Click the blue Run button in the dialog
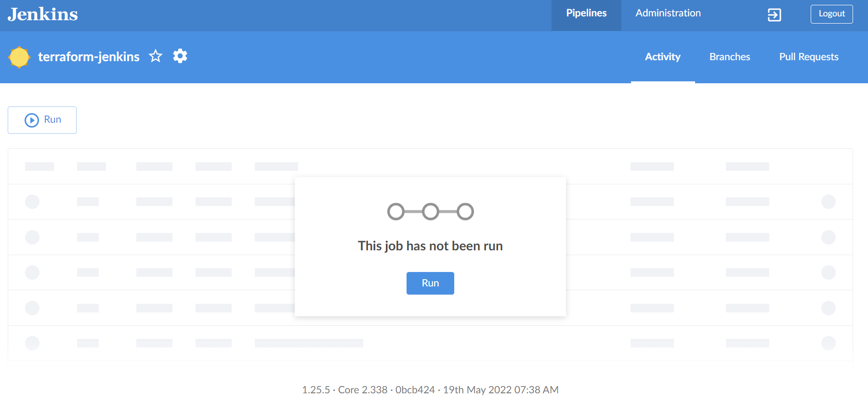Image resolution: width=868 pixels, height=401 pixels. pyautogui.click(x=430, y=283)
